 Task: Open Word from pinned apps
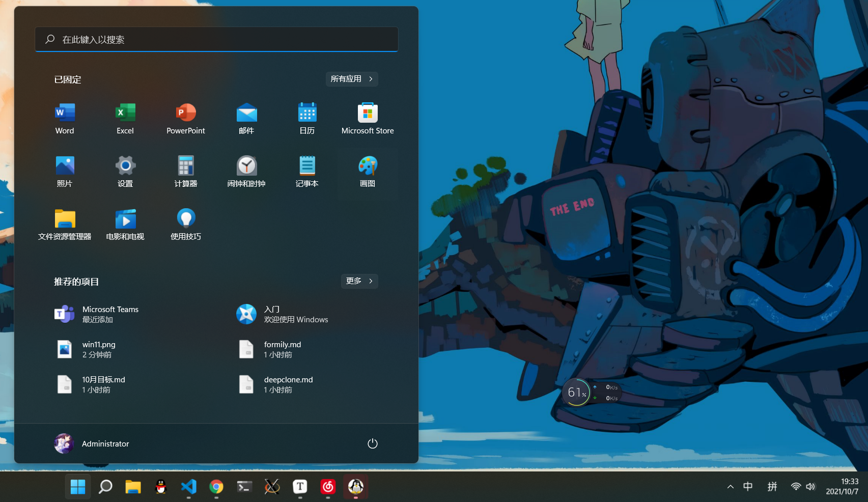click(x=65, y=119)
